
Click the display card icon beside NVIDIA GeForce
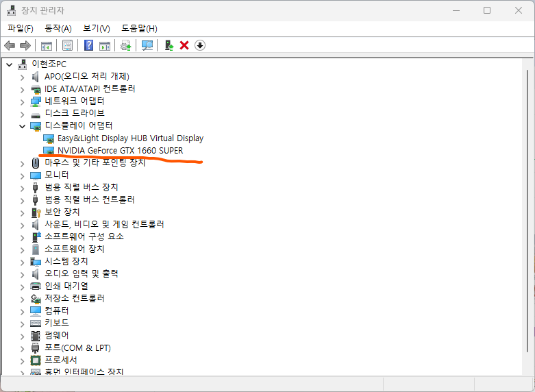[x=49, y=151]
